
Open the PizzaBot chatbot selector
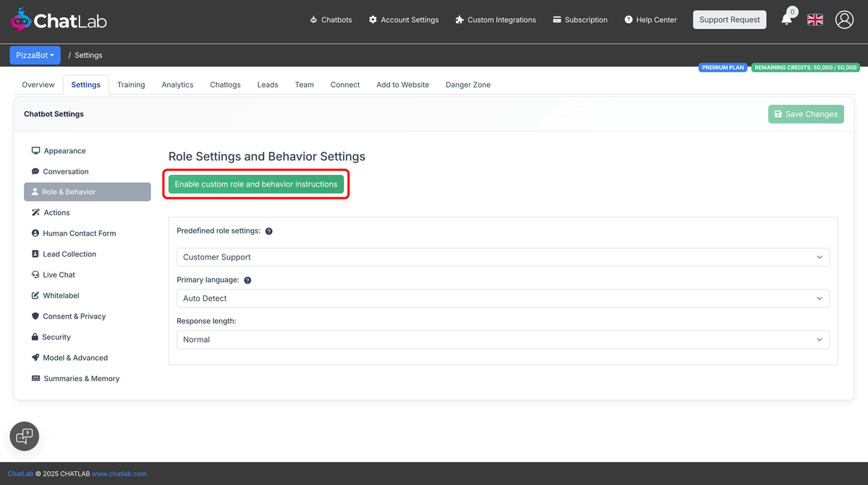coord(35,55)
